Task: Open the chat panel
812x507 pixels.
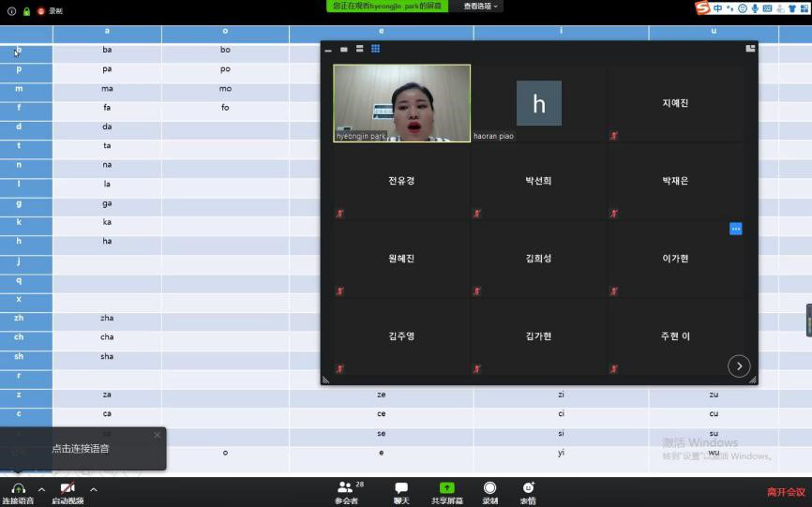Action: click(401, 493)
